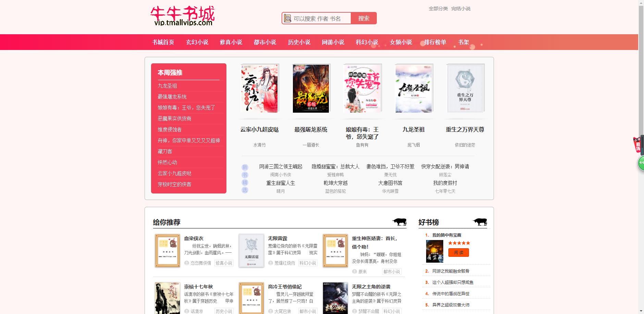Click the bull icon beside 好书榜
Screen dimensions: 644x314
[x=480, y=222]
